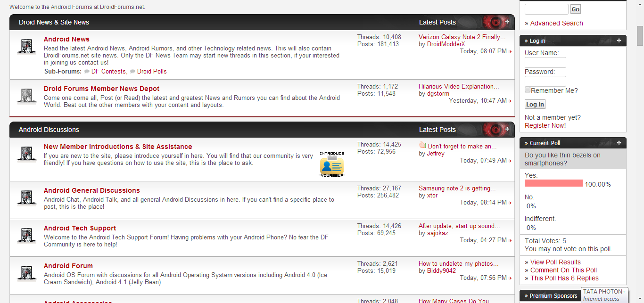The width and height of the screenshot is (644, 303).
Task: Click the speech bubble icon beside Droid Polls
Action: 132,72
